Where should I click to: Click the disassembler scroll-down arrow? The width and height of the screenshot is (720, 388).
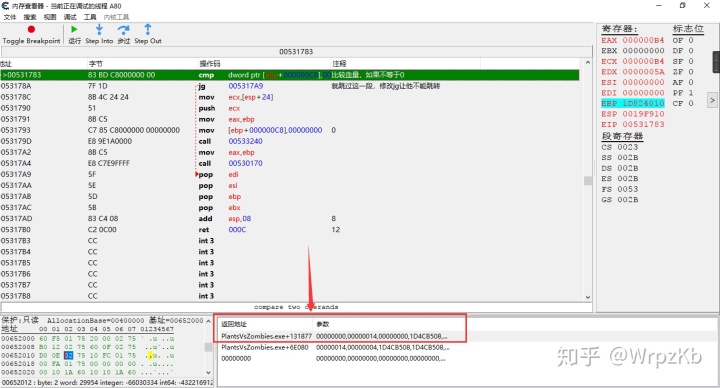[x=588, y=297]
